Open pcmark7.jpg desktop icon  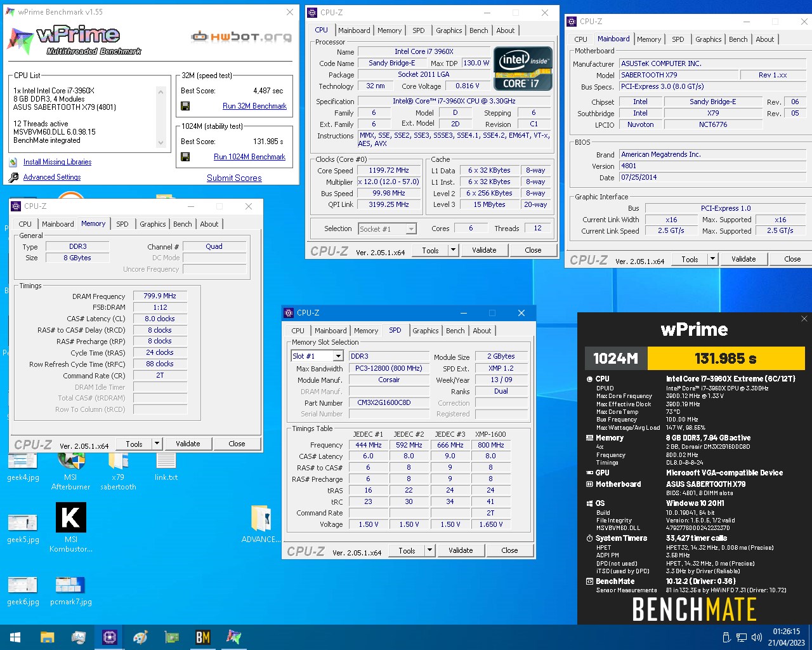pyautogui.click(x=70, y=590)
